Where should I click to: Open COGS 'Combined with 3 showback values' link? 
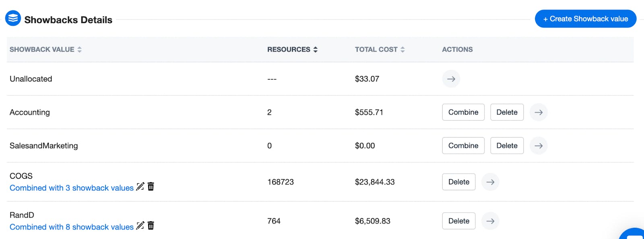pos(72,188)
